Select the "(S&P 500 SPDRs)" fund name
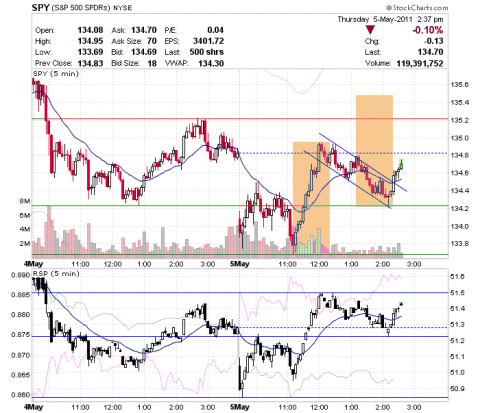 point(81,8)
